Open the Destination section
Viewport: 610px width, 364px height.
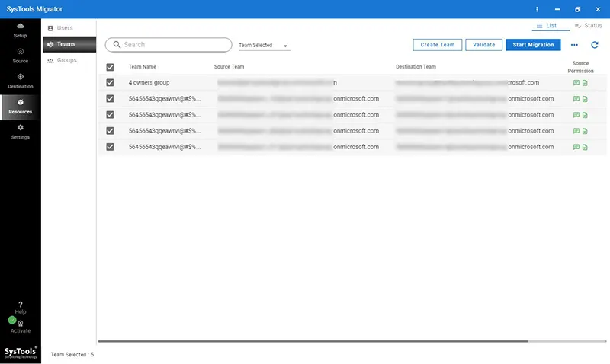tap(21, 81)
